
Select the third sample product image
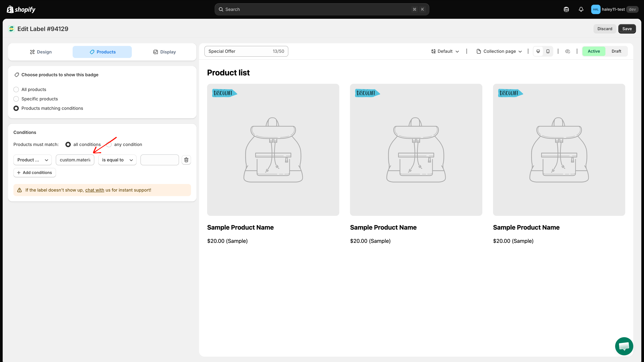click(559, 150)
